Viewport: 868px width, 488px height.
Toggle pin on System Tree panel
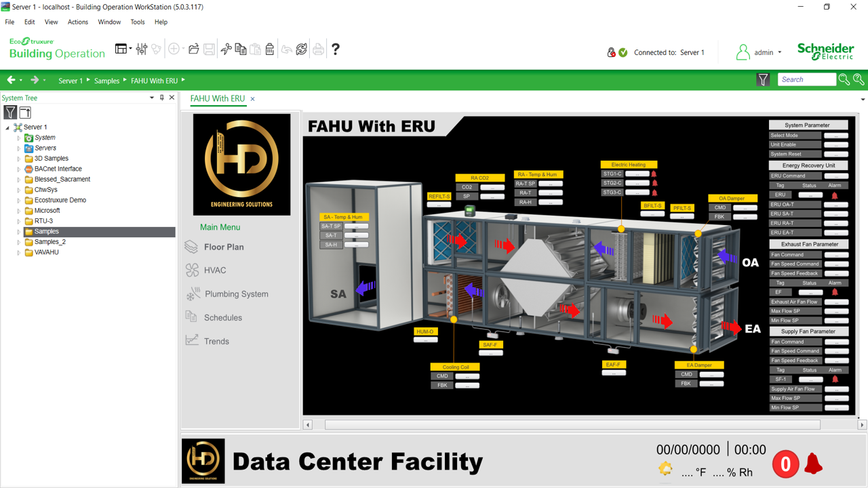point(161,98)
